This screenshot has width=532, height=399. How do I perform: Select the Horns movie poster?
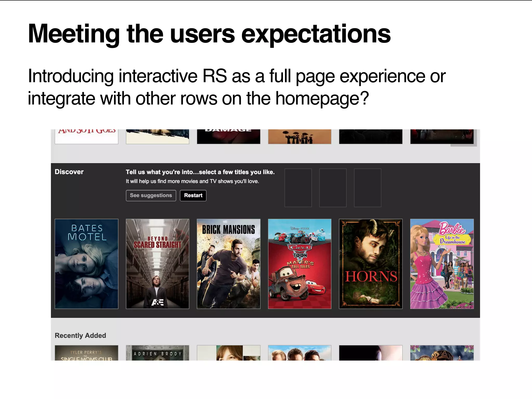tap(371, 264)
